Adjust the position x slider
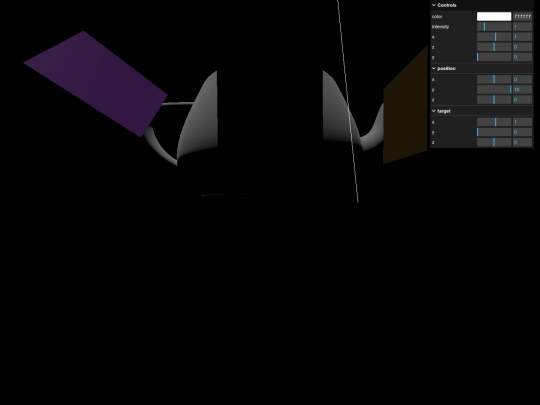Viewport: 540px width, 405px height. (x=494, y=80)
